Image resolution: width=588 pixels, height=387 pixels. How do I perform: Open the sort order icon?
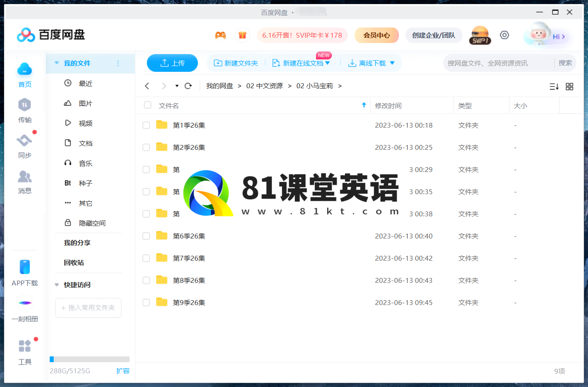tap(554, 86)
